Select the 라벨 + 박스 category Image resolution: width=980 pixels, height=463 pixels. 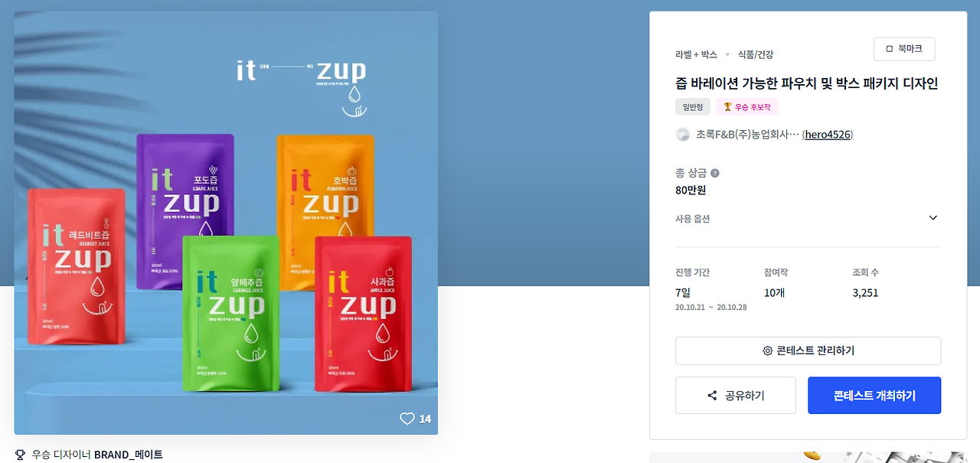(696, 54)
